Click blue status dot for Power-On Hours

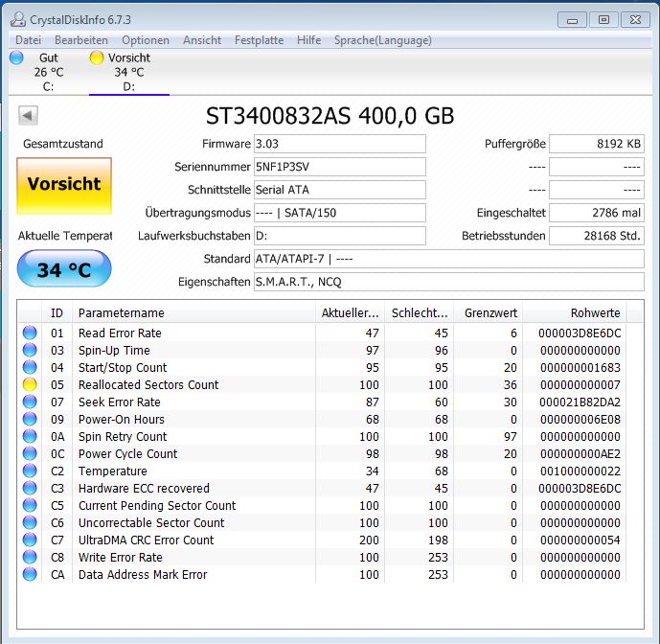30,419
